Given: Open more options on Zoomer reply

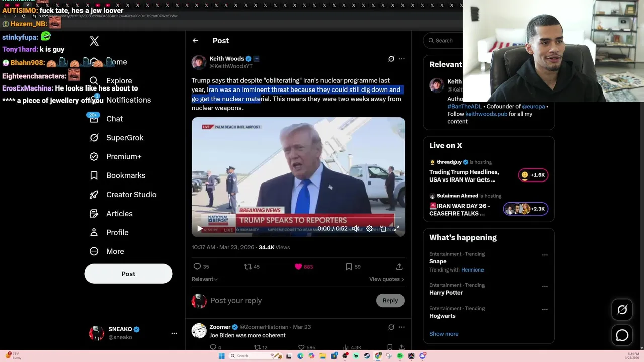Looking at the screenshot, I should click(401, 327).
